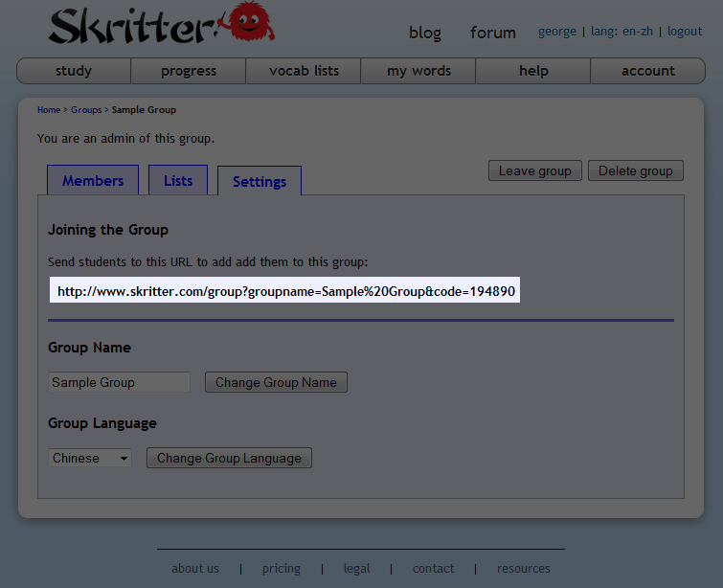
Task: Open the contact footer link
Action: [x=433, y=568]
